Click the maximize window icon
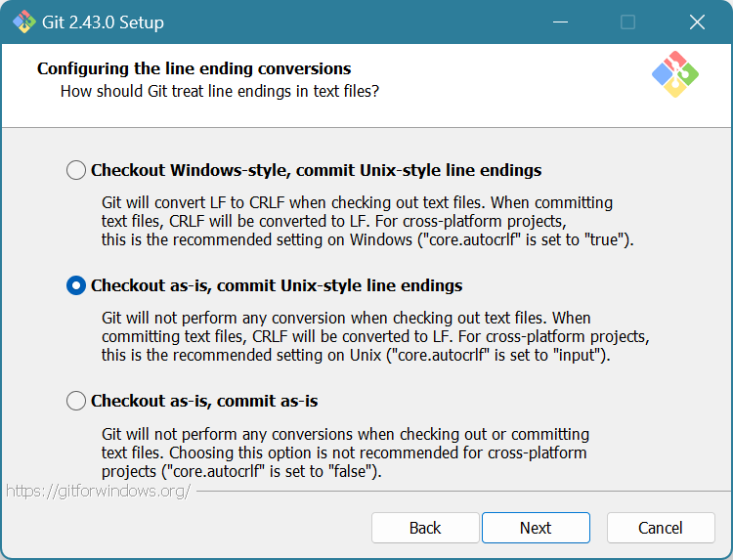The width and height of the screenshot is (733, 560). point(627,22)
